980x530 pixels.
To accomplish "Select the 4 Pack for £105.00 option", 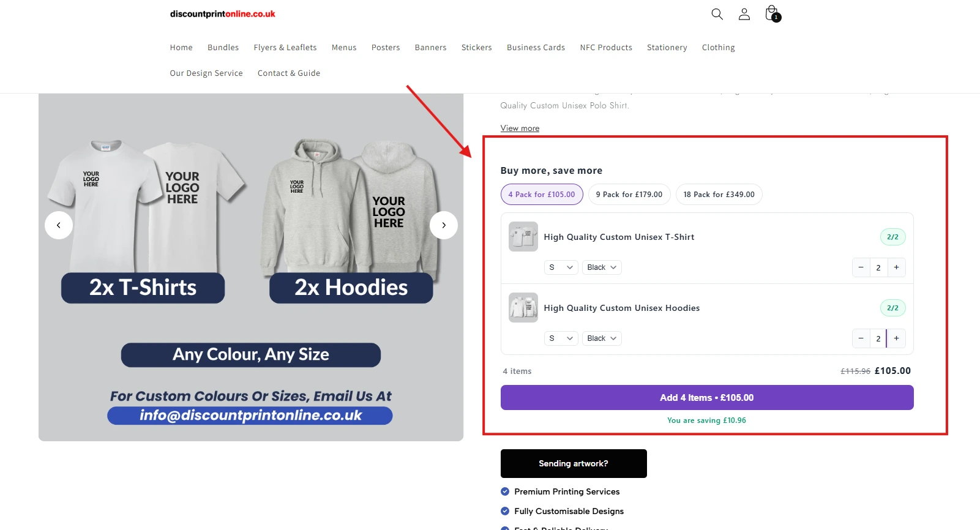I will click(541, 194).
